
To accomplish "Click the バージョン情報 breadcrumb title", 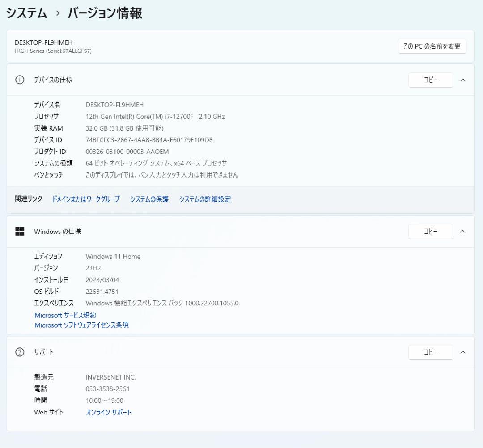I will pos(105,13).
